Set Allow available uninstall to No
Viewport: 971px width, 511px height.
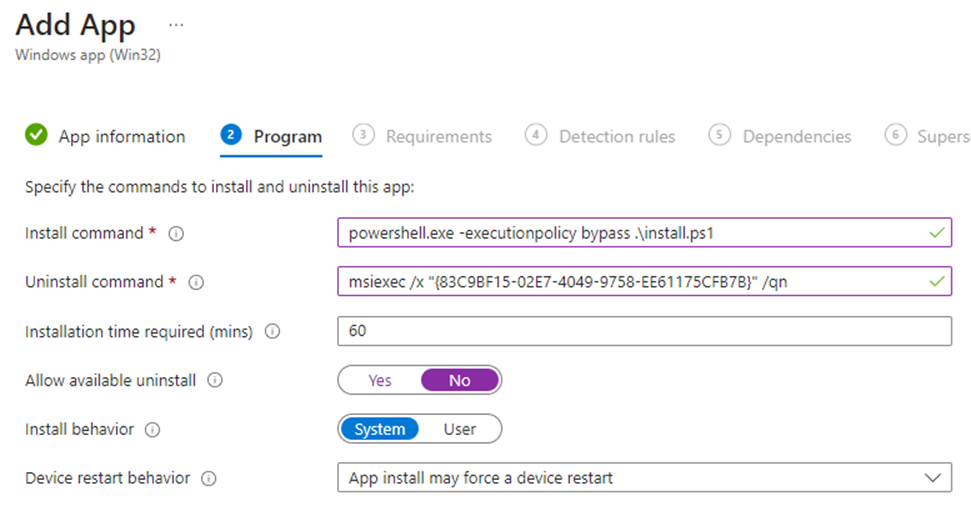[459, 381]
